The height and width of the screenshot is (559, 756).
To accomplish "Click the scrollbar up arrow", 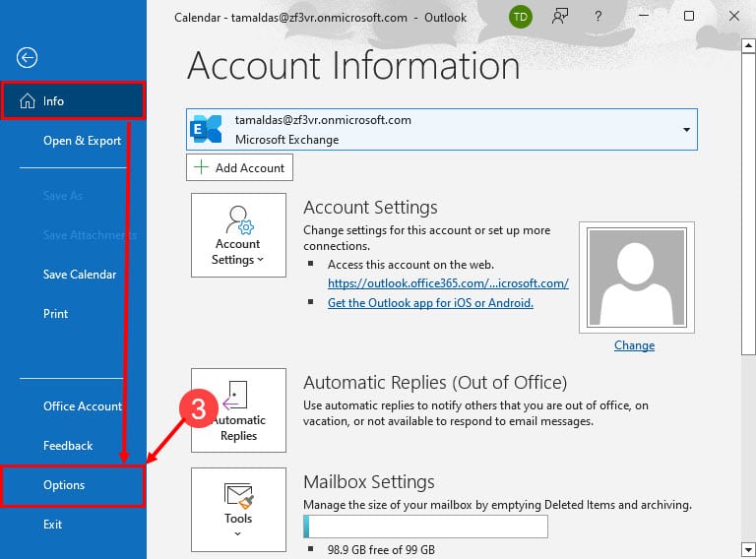I will tap(748, 46).
